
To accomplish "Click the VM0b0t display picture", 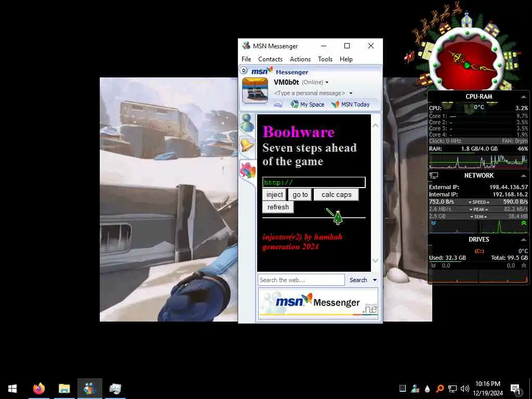I will 255,90.
